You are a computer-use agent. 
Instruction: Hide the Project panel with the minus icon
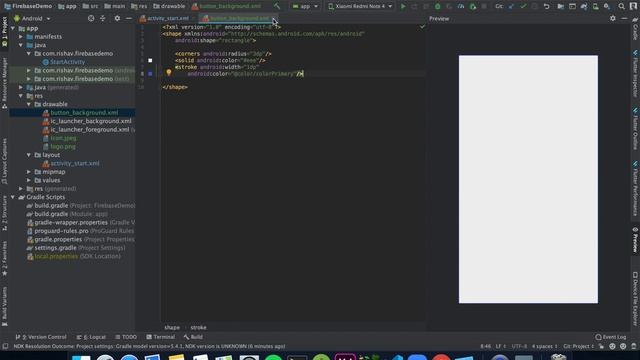(129, 18)
